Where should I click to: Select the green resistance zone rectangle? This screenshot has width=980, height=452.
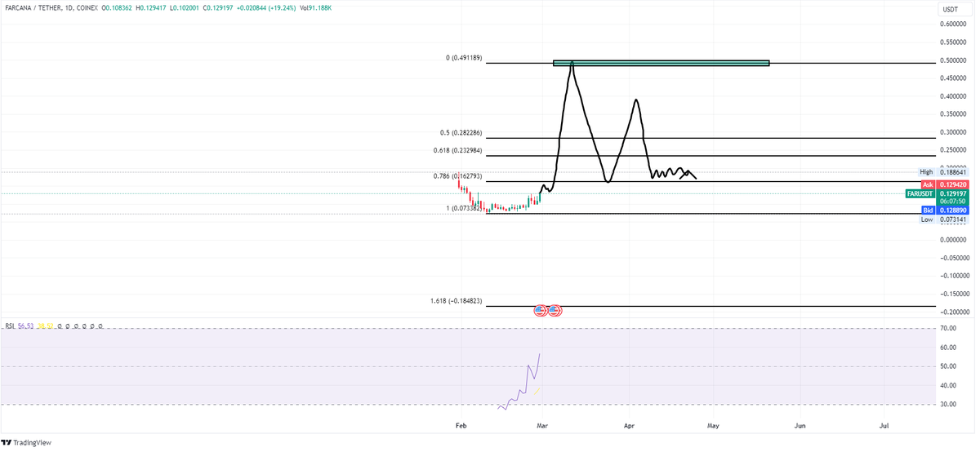coord(661,63)
